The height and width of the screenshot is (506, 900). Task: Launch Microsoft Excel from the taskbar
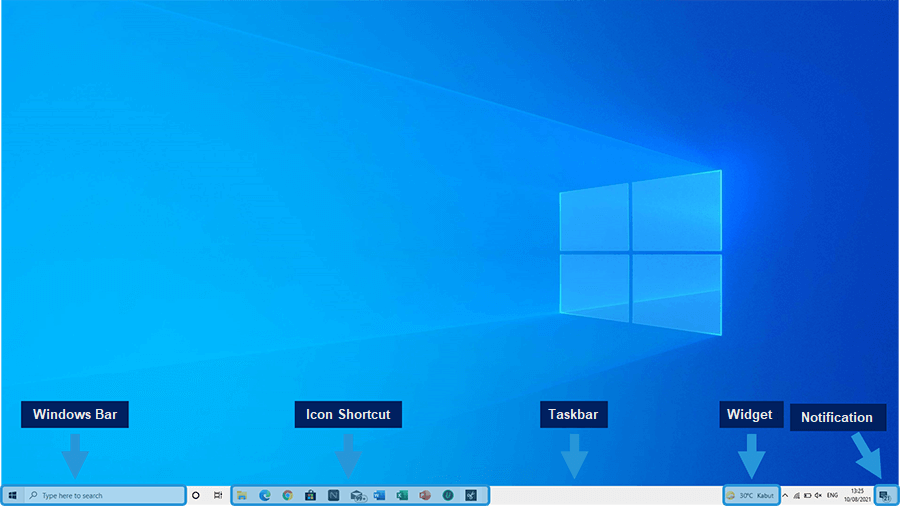click(x=402, y=496)
